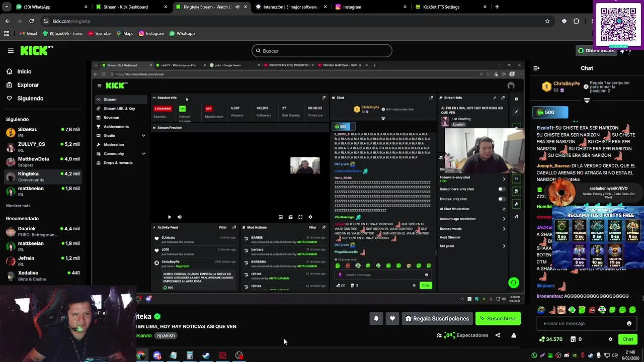This screenshot has height=362, width=644.
Task: Go to Kick home via the logo
Action: (37, 50)
